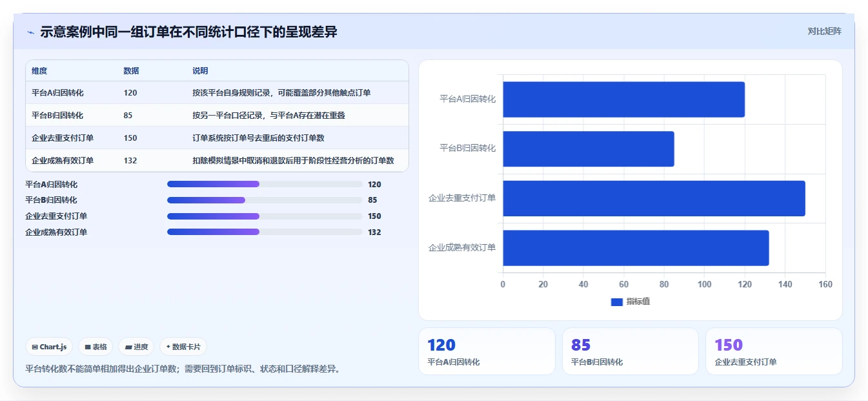
Task: Click the description starting 按另一平台口径记录
Action: point(270,116)
